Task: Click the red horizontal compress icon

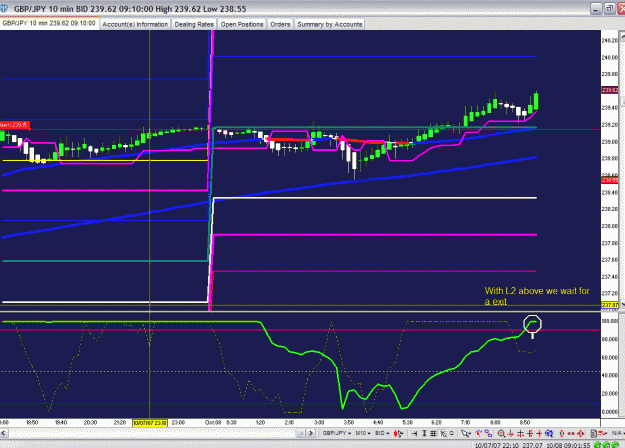Action: click(530, 433)
